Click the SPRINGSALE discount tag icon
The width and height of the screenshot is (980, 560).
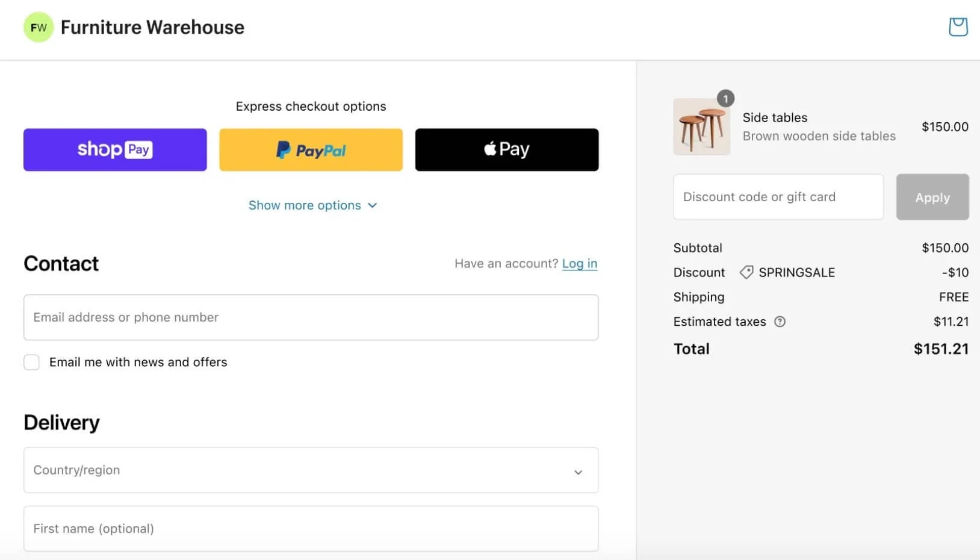[x=746, y=273]
